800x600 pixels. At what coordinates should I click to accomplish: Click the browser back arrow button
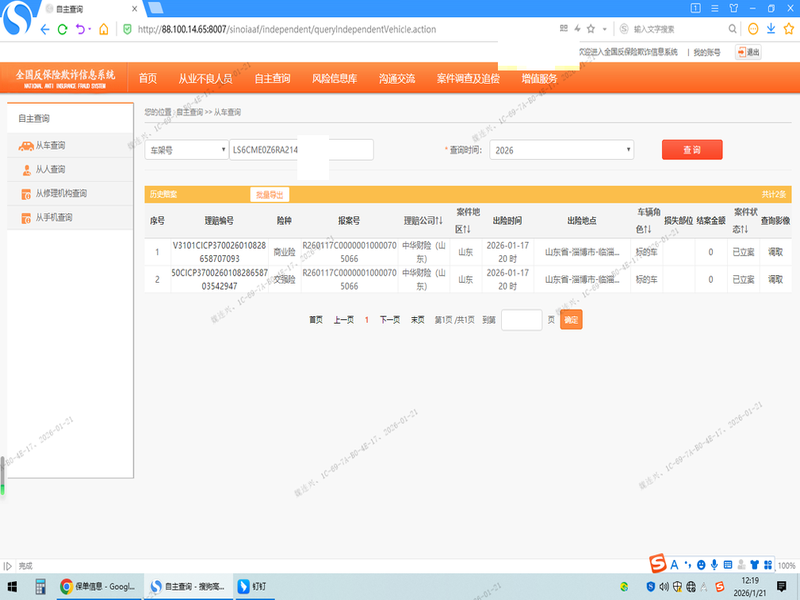(44, 29)
